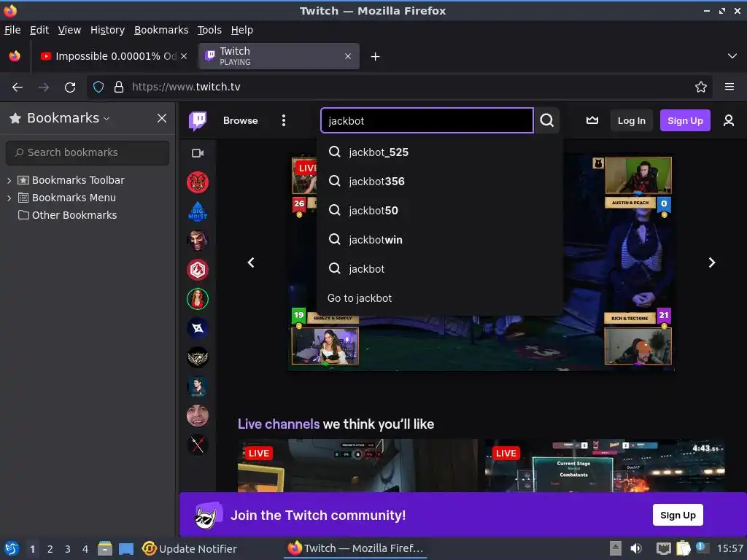Open the taskbar file manager icon
Viewport: 747px width, 560px height.
pyautogui.click(x=105, y=549)
